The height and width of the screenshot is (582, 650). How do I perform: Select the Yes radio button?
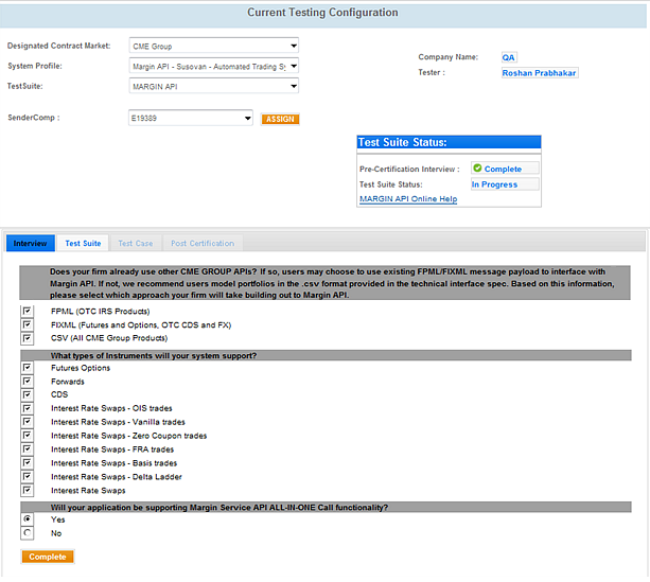tap(26, 520)
